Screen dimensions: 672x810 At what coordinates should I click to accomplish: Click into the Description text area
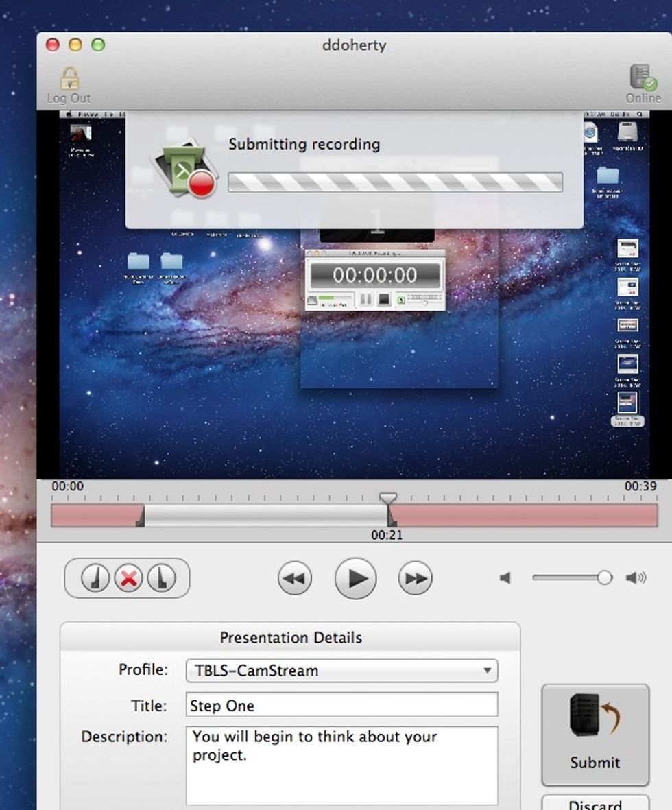click(341, 765)
